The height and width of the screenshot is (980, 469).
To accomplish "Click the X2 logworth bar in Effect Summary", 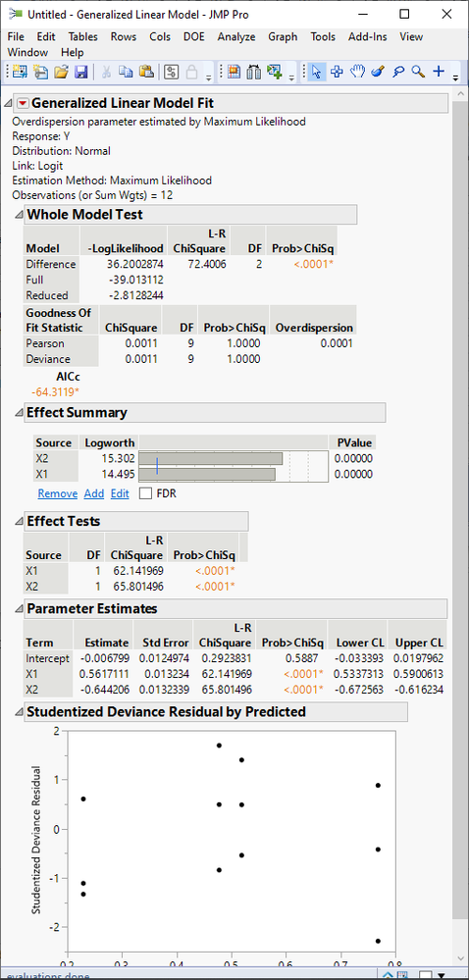I will (210, 459).
